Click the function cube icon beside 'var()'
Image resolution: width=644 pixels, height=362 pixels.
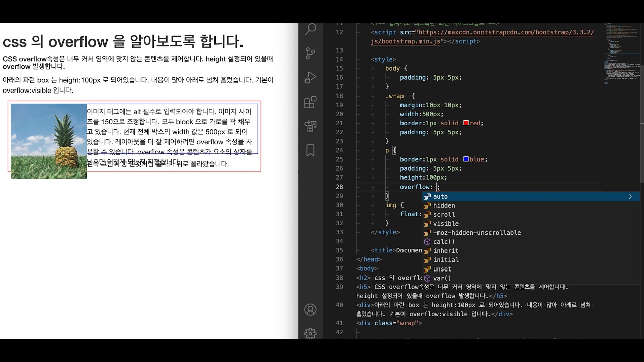click(427, 278)
